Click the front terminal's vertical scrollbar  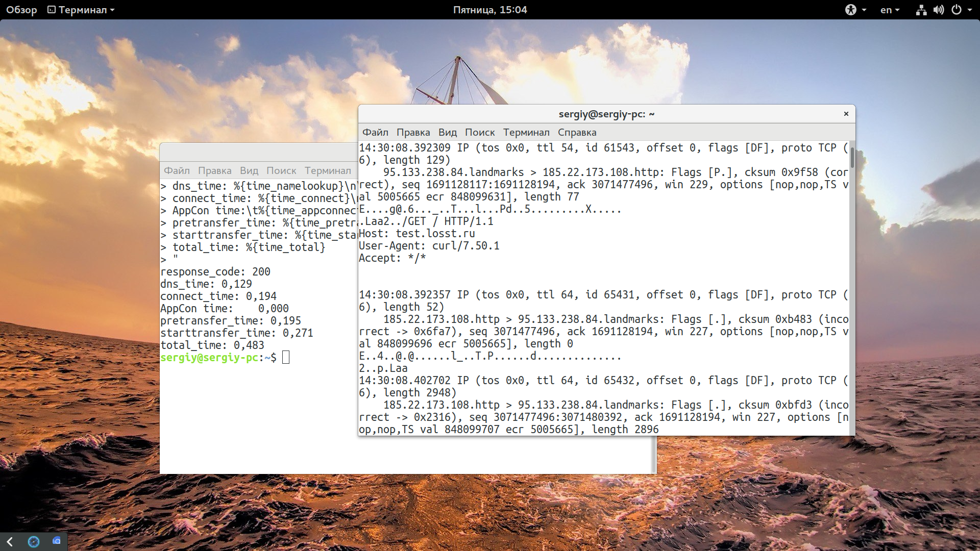tap(852, 288)
